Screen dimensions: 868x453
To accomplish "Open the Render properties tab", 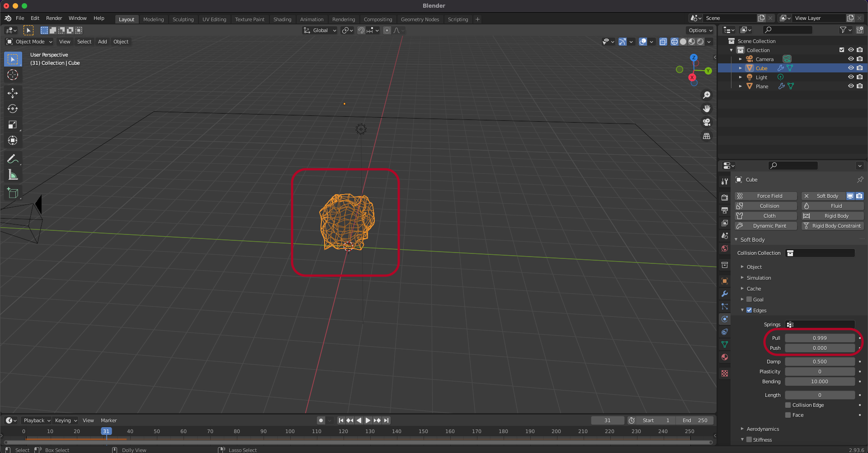I will coord(725,198).
